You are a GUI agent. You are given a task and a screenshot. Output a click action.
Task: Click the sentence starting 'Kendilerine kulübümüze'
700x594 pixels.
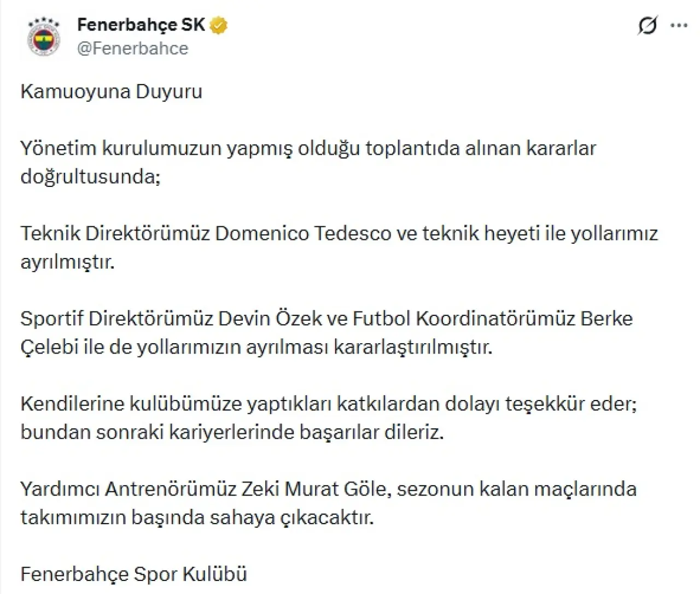(x=328, y=404)
